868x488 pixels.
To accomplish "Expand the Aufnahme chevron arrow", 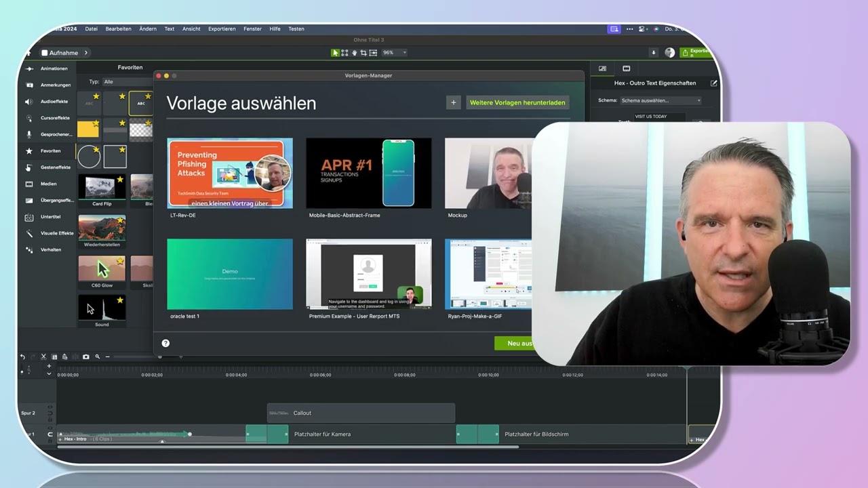I will click(86, 53).
